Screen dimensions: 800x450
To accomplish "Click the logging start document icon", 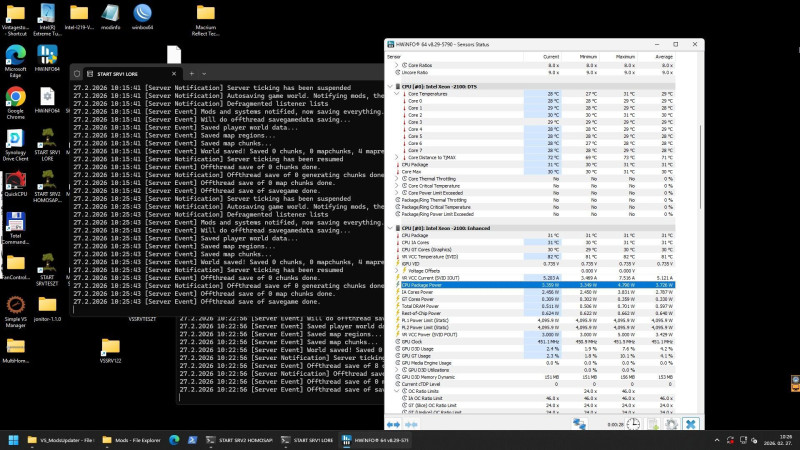I will click(652, 424).
